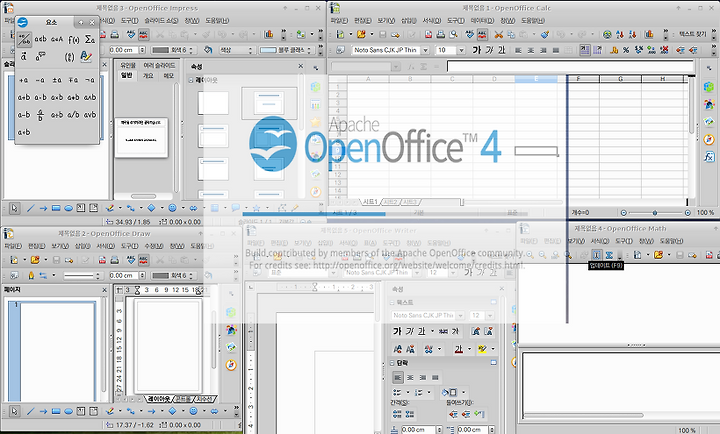Collapse 단락 section in Writer sidebar
720x434 pixels.
[393, 363]
